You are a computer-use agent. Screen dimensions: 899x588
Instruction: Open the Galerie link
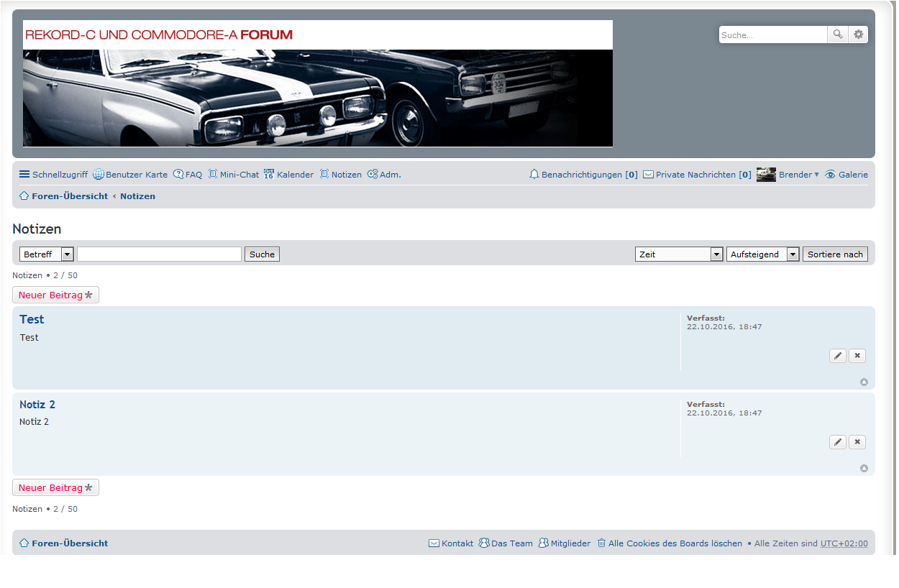[x=846, y=175]
